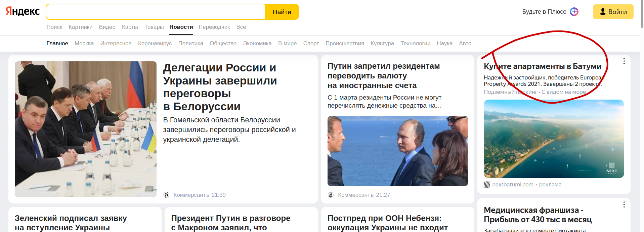Click the page vertical scrollbar

(642, 116)
